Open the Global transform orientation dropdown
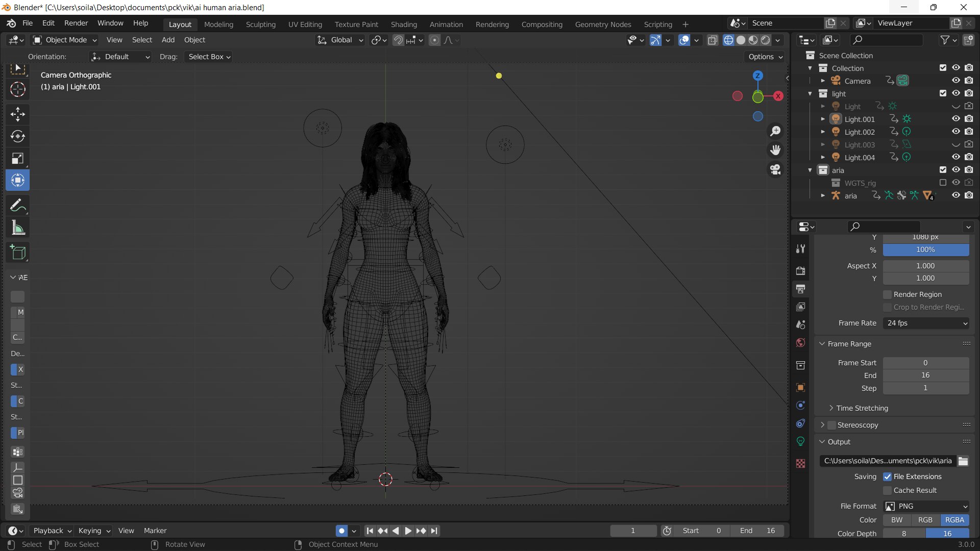This screenshot has width=980, height=551. tap(340, 40)
